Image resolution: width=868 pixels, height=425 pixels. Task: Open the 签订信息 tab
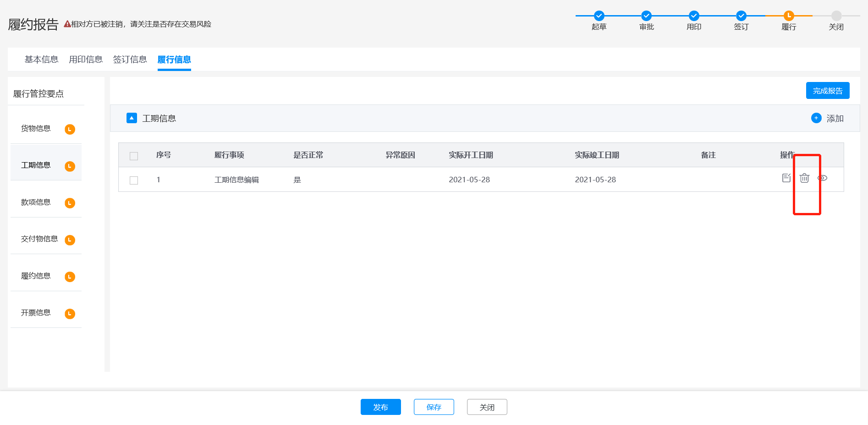(130, 60)
